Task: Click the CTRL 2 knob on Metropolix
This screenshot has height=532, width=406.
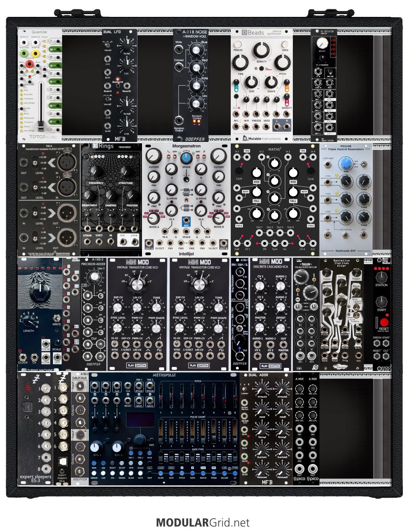Action: pyautogui.click(x=118, y=446)
